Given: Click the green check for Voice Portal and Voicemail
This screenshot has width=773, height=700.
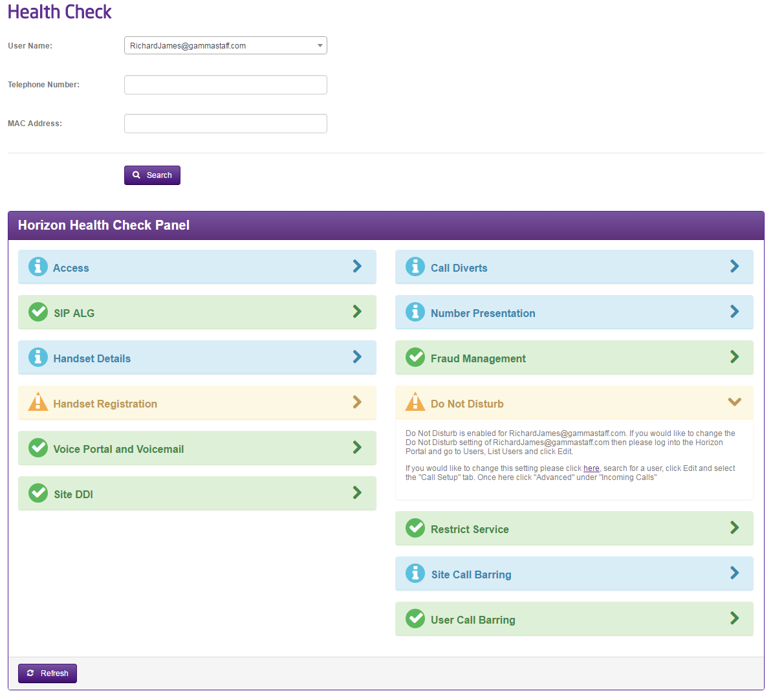Looking at the screenshot, I should click(38, 448).
